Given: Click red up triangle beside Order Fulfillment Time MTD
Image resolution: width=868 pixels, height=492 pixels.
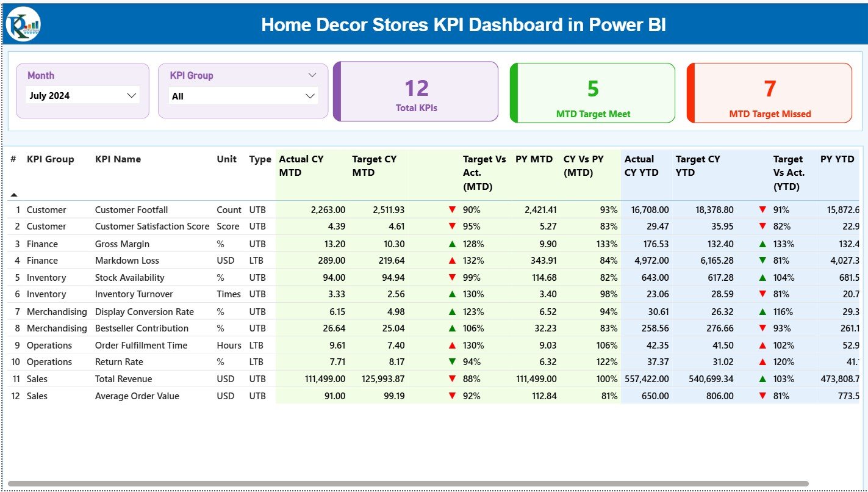Looking at the screenshot, I should click(451, 345).
